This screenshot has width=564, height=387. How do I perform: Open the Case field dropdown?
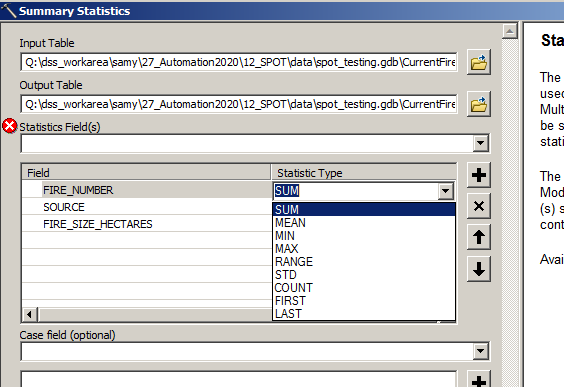(x=481, y=351)
